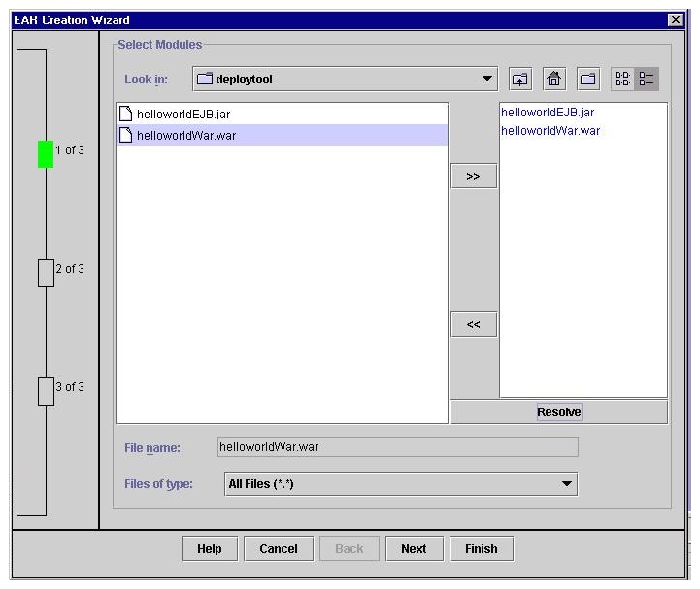Click file icon next to helloworldWar.war
This screenshot has height=589, width=700.
pos(126,135)
